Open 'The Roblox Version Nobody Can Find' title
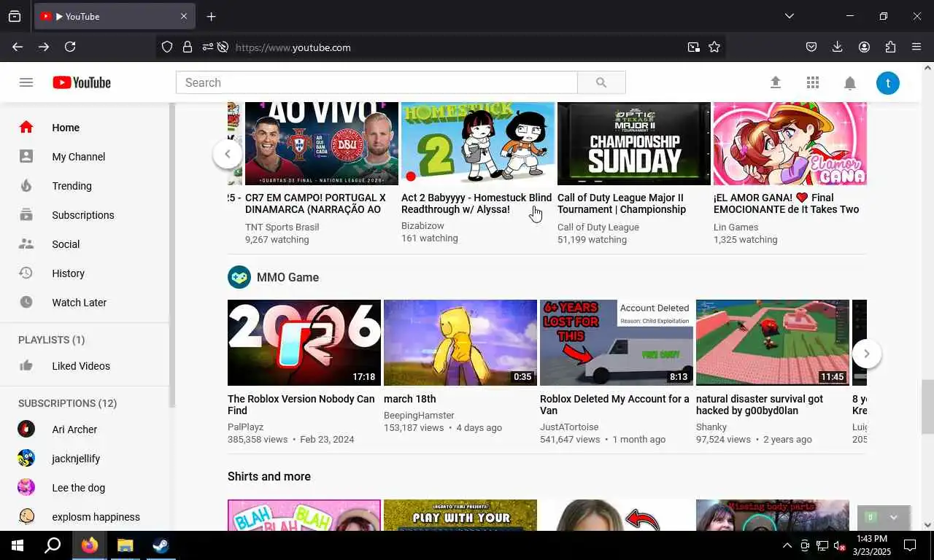This screenshot has width=934, height=560. 301,405
